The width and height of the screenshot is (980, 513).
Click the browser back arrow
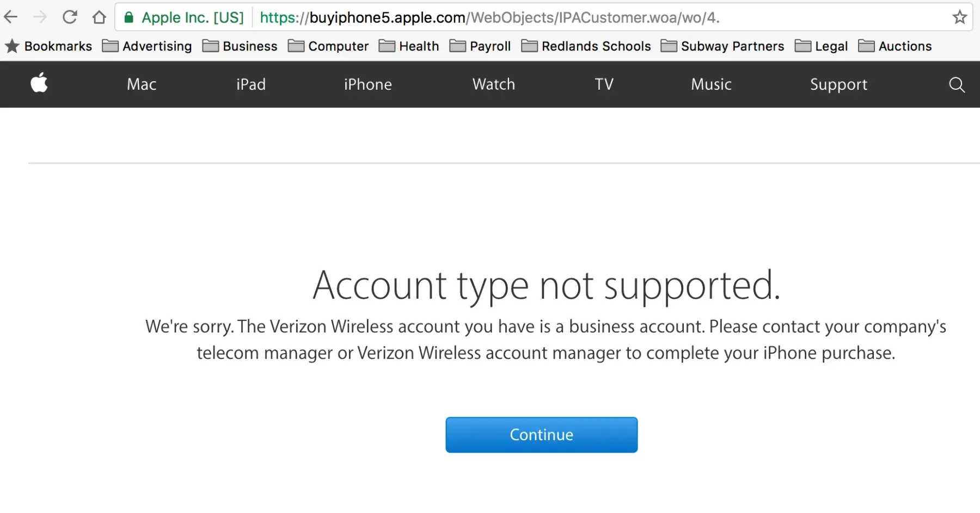[11, 17]
